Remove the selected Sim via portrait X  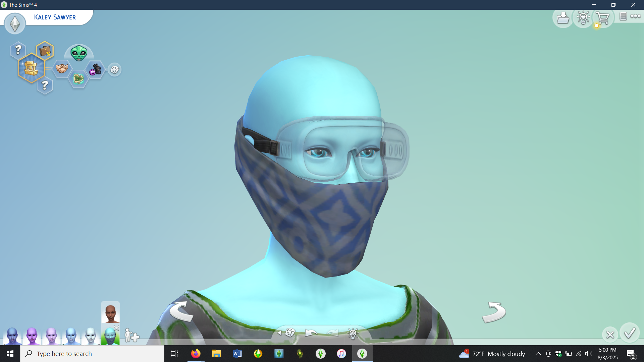(x=116, y=328)
